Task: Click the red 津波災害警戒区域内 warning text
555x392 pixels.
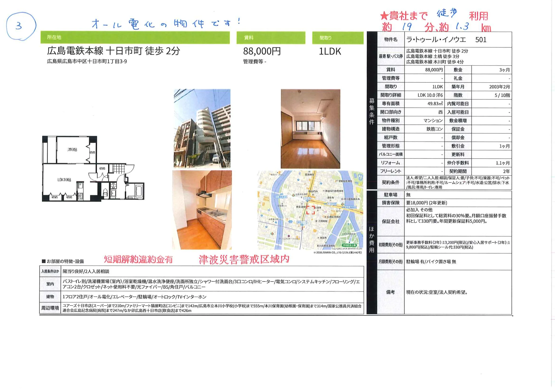Action: point(244,259)
